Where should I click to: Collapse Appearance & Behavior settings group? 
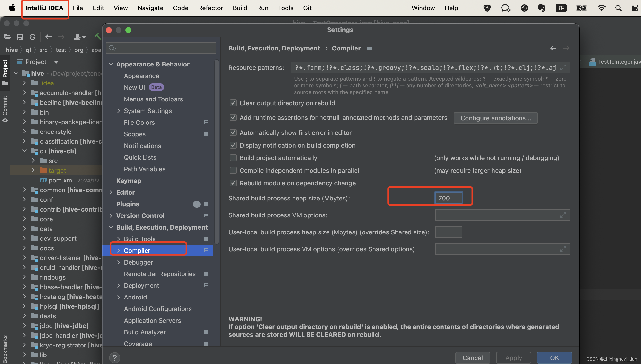point(111,64)
